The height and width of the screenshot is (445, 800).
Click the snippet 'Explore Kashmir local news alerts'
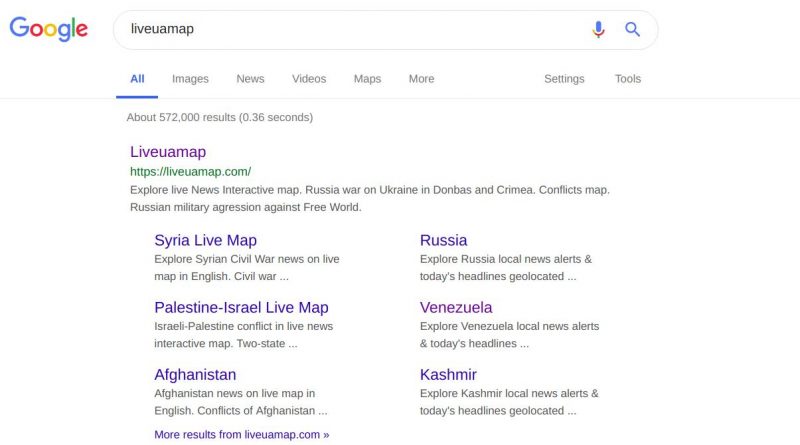tap(509, 402)
